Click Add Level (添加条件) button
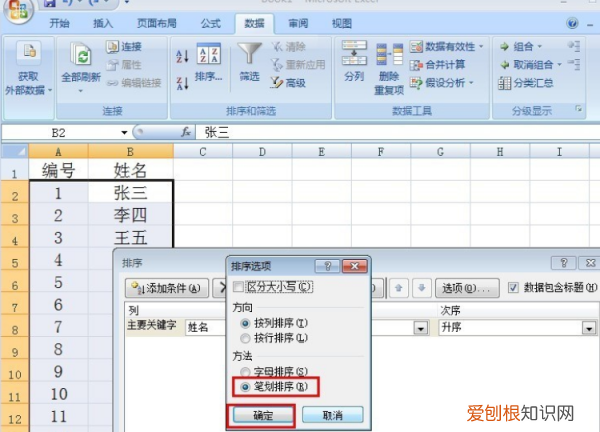The width and height of the screenshot is (600, 432). (167, 288)
